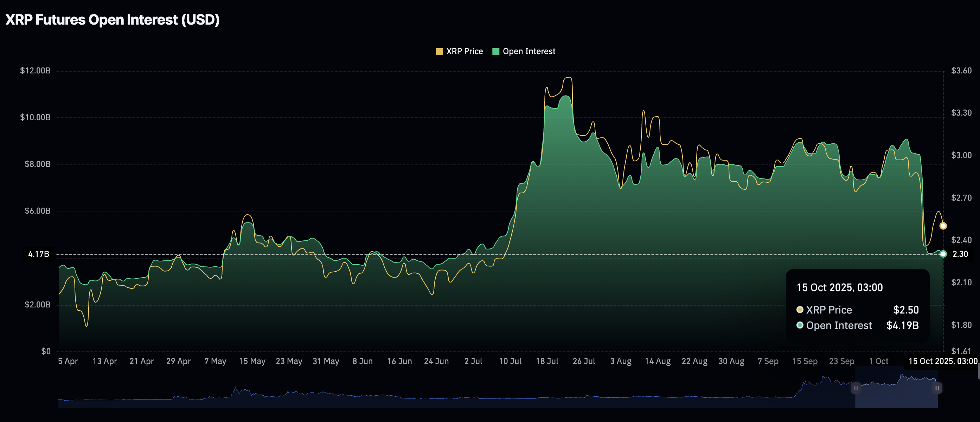
Task: Click the yellow XRP Price dot in tooltip
Action: [x=800, y=310]
